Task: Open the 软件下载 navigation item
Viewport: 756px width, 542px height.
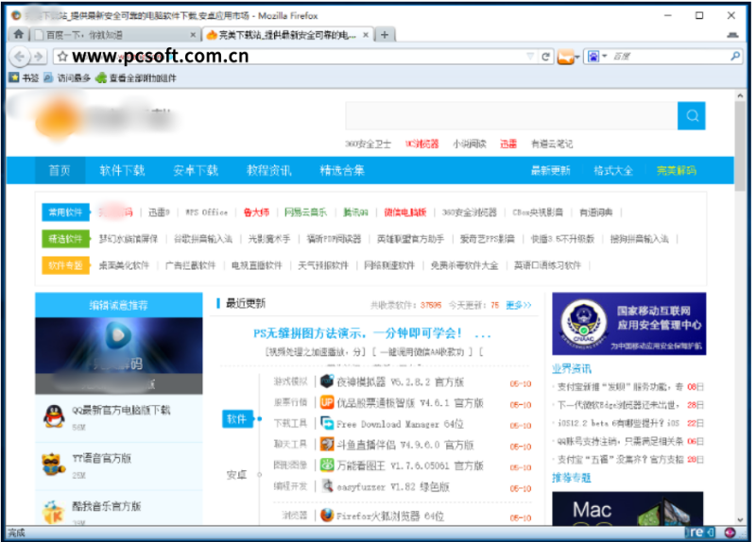Action: pos(122,170)
